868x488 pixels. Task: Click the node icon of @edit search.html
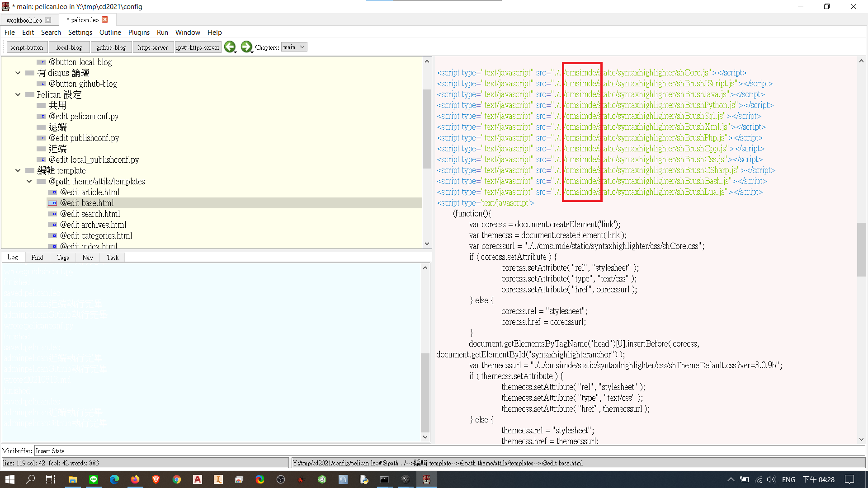click(x=52, y=214)
